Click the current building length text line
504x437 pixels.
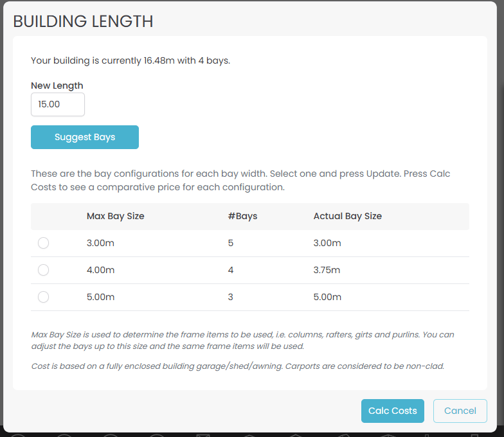130,61
